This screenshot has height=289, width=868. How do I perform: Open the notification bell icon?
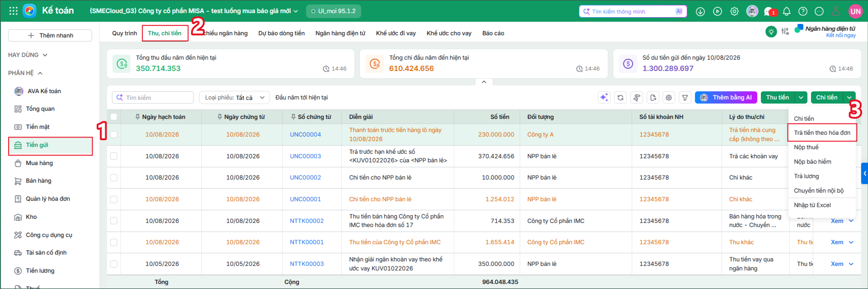pos(786,11)
